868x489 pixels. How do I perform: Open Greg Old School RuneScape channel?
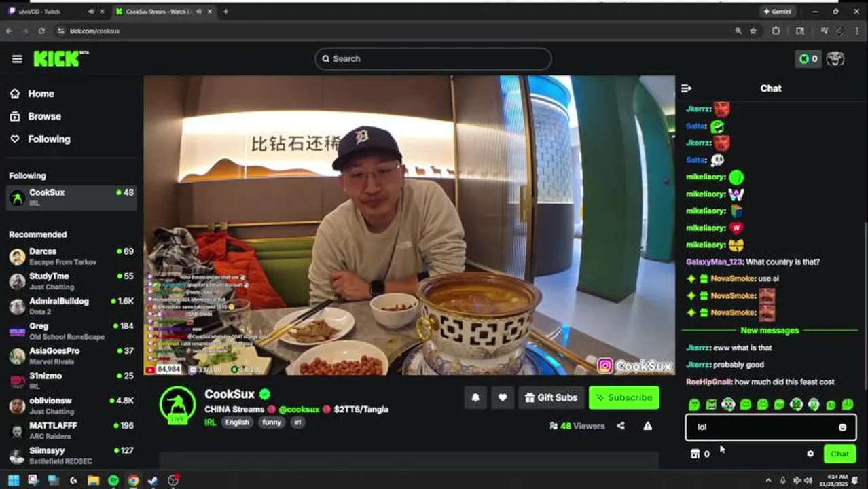click(71, 331)
